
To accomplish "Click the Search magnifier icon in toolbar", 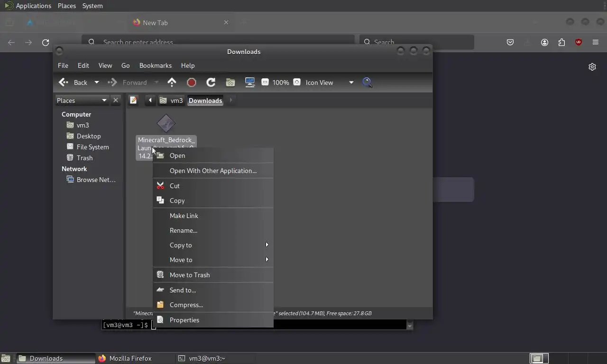I will [x=367, y=82].
